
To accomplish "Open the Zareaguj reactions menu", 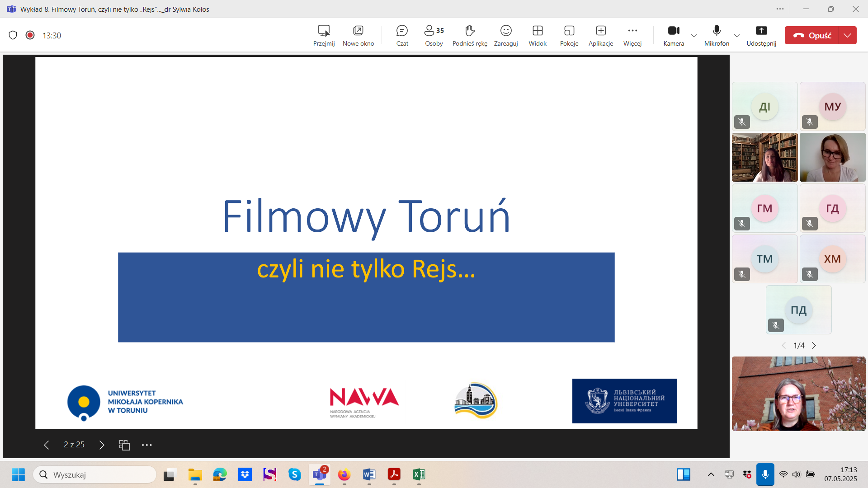I will [x=505, y=35].
